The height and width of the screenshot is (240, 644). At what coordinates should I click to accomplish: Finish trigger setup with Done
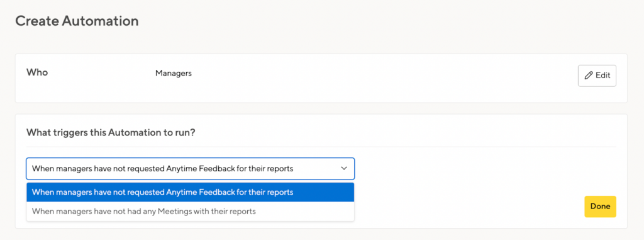click(600, 206)
